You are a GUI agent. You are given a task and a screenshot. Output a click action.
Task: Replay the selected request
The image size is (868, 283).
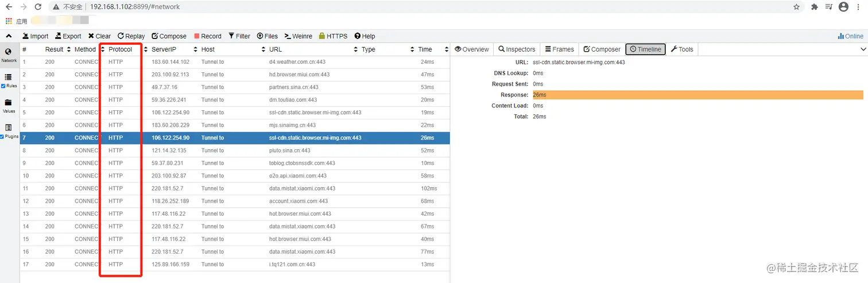click(x=131, y=36)
